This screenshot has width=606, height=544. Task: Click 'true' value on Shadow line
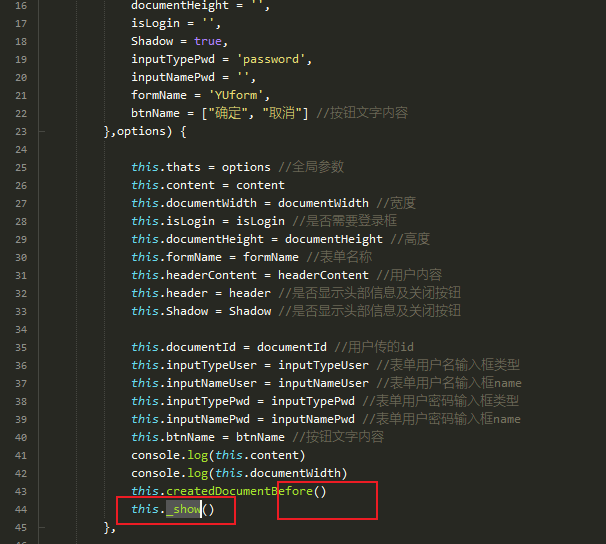pyautogui.click(x=208, y=41)
